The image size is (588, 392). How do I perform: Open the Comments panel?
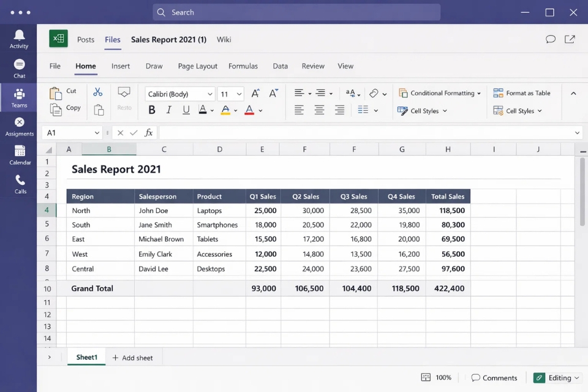(x=494, y=378)
